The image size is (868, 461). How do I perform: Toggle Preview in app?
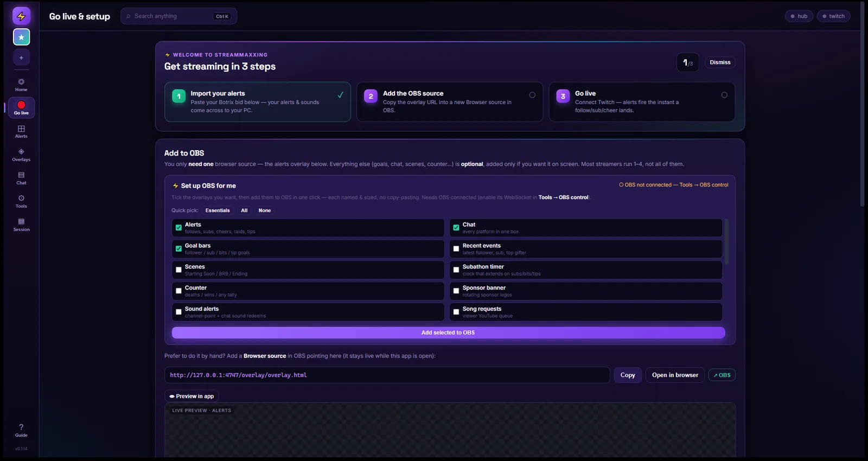192,396
